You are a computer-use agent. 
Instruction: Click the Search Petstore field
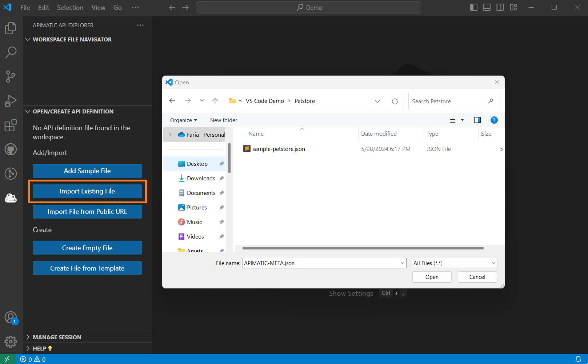(454, 101)
